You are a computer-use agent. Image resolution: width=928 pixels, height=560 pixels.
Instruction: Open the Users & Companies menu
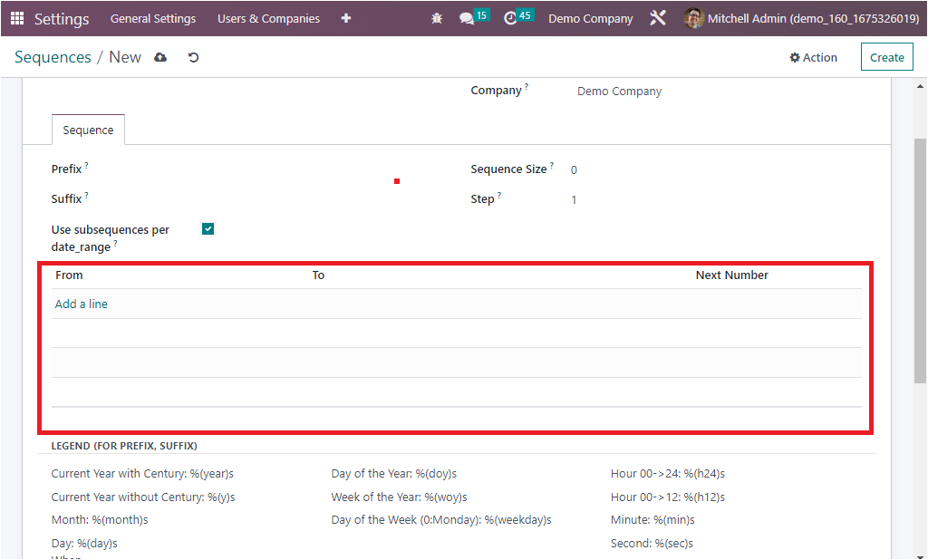coord(268,18)
